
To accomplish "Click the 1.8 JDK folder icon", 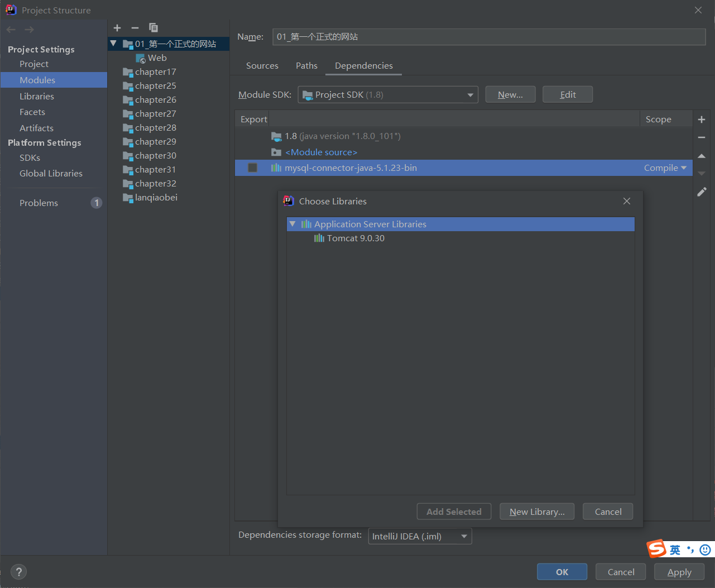I will pos(276,136).
